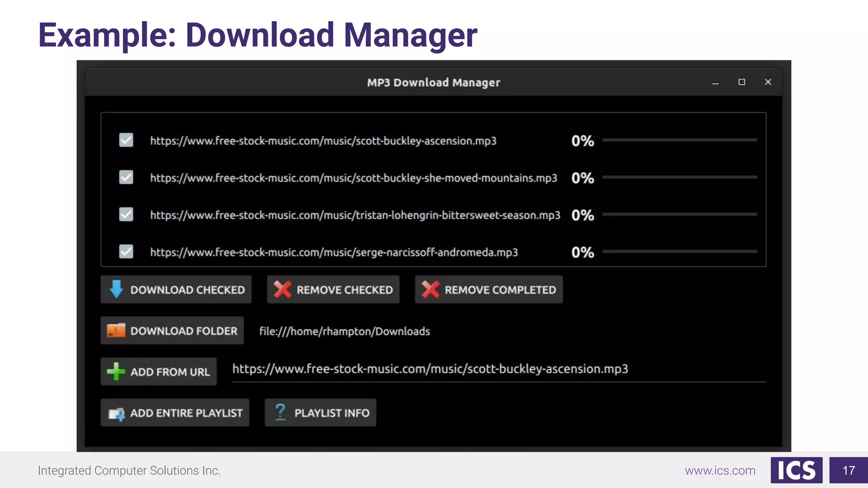Click the REMOVE CHECKED button label
Viewport: 868px width, 488px height.
click(x=345, y=290)
